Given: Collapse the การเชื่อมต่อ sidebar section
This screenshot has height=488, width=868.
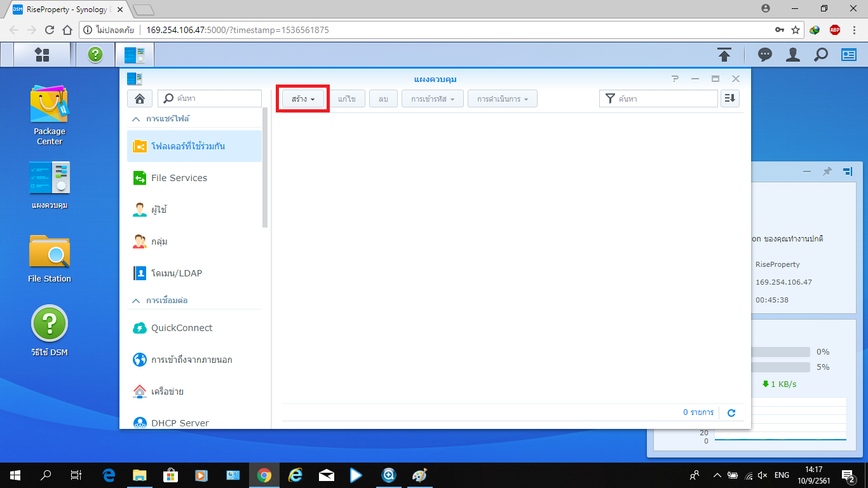Looking at the screenshot, I should tap(135, 301).
